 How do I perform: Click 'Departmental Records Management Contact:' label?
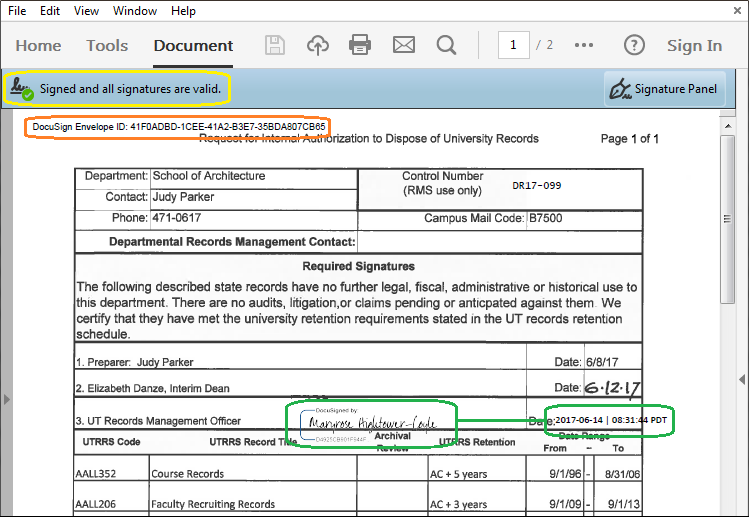[232, 242]
